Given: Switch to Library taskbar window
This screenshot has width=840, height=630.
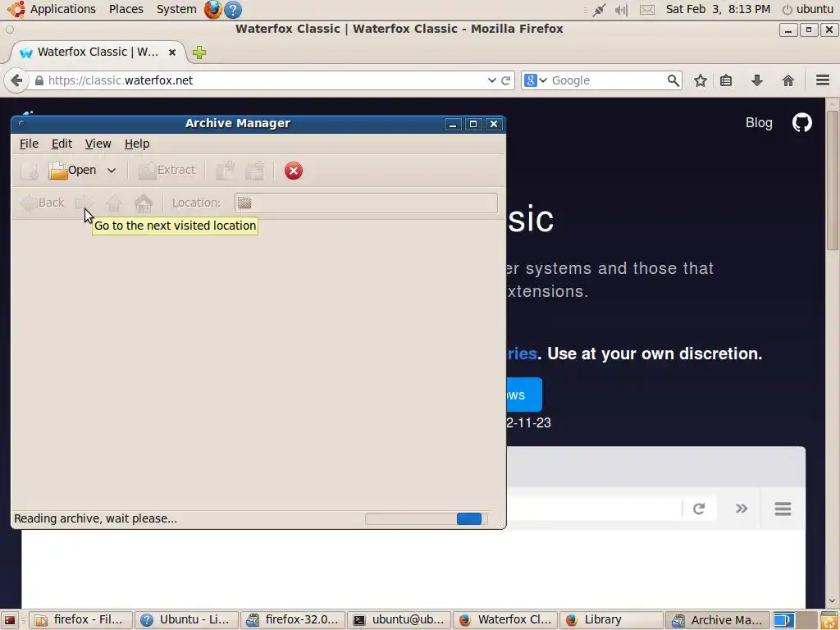Looking at the screenshot, I should click(611, 620).
